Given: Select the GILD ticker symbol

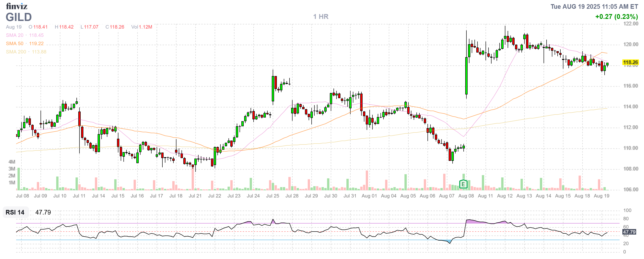Looking at the screenshot, I should 19,17.
